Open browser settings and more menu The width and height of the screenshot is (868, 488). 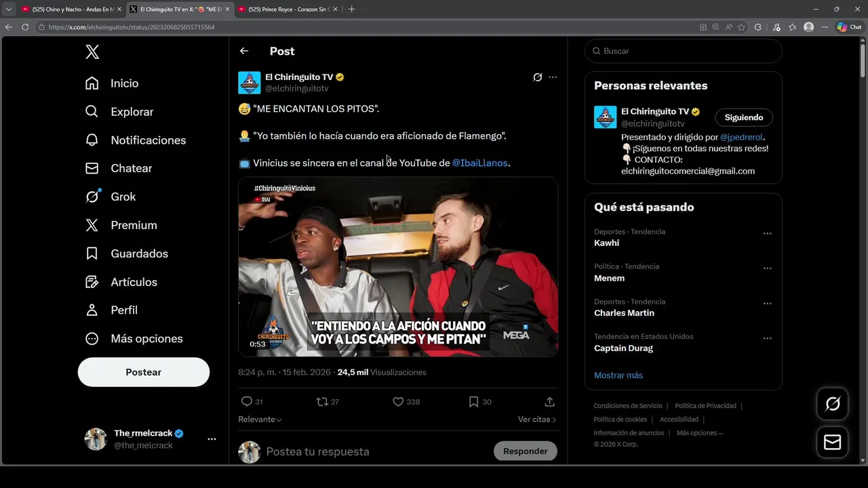825,27
